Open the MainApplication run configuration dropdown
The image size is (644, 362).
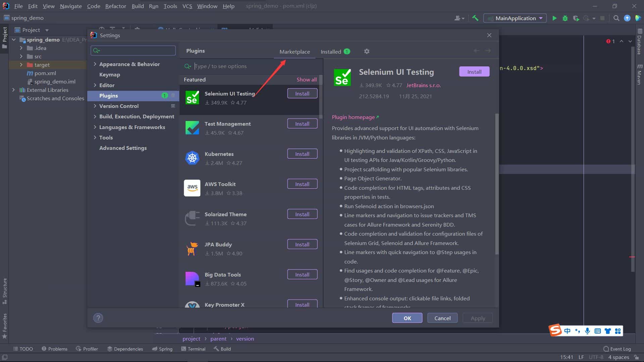click(515, 18)
